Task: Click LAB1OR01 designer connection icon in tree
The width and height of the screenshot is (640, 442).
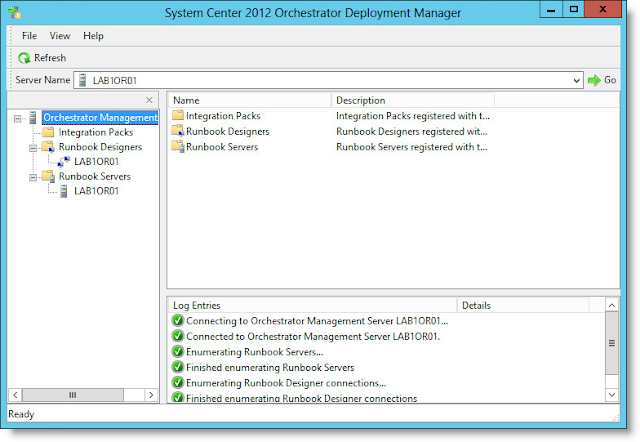Action: tap(63, 162)
